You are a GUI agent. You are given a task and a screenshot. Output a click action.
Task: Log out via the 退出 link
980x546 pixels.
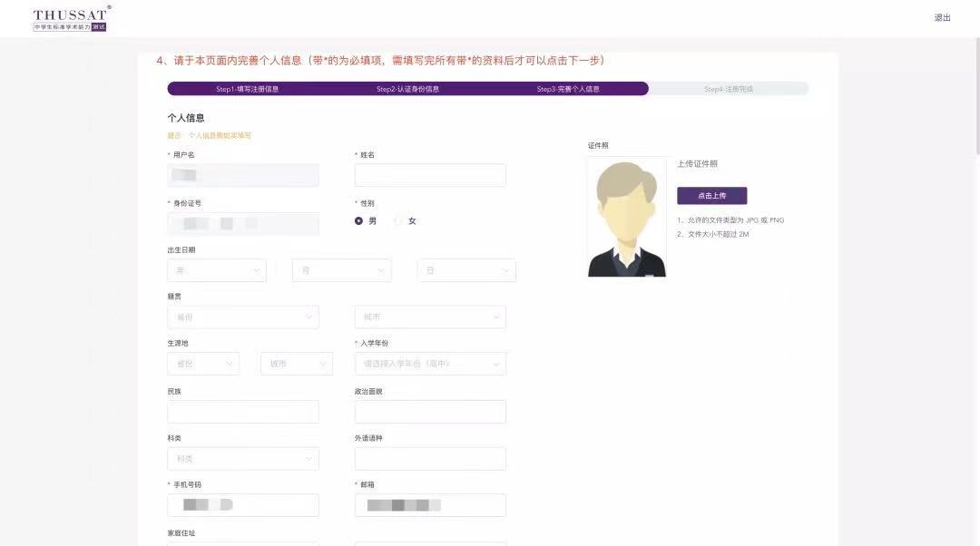(x=943, y=17)
